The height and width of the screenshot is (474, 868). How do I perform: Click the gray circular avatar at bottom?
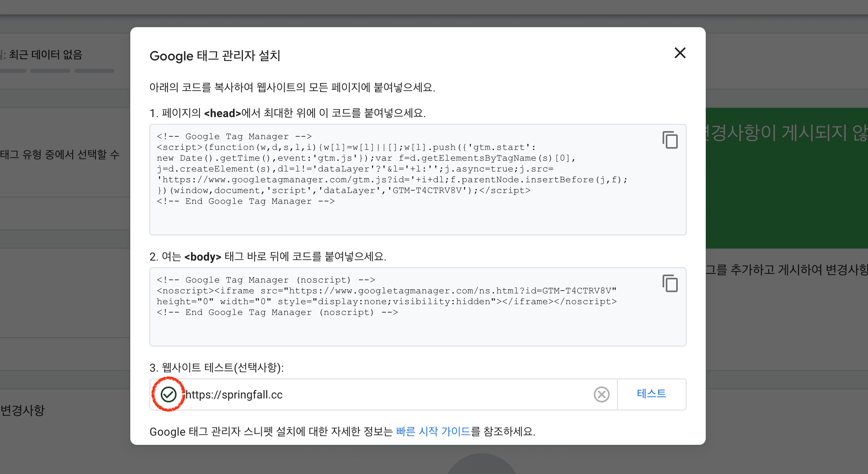(482, 468)
